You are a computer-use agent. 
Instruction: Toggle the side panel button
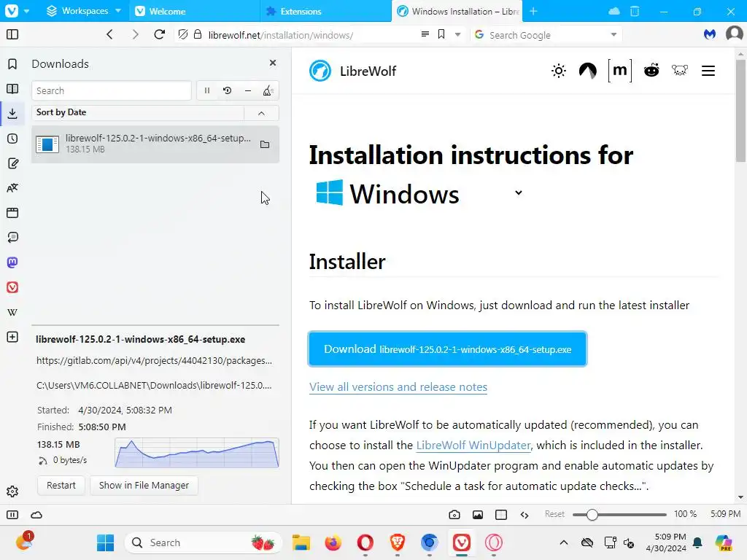coord(12,34)
